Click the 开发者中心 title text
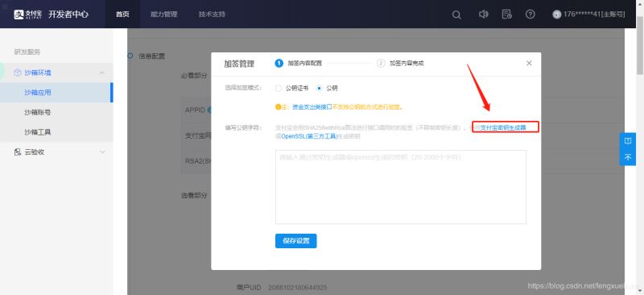 68,15
